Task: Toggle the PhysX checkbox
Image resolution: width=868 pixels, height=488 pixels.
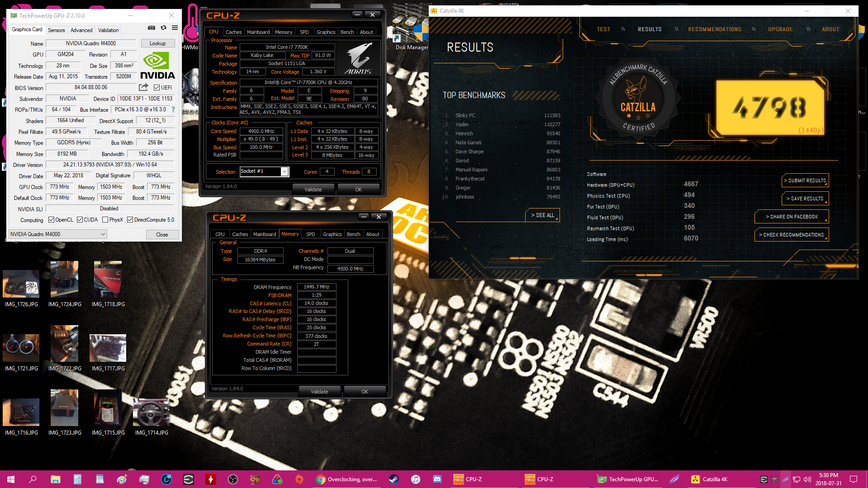Action: pos(105,220)
